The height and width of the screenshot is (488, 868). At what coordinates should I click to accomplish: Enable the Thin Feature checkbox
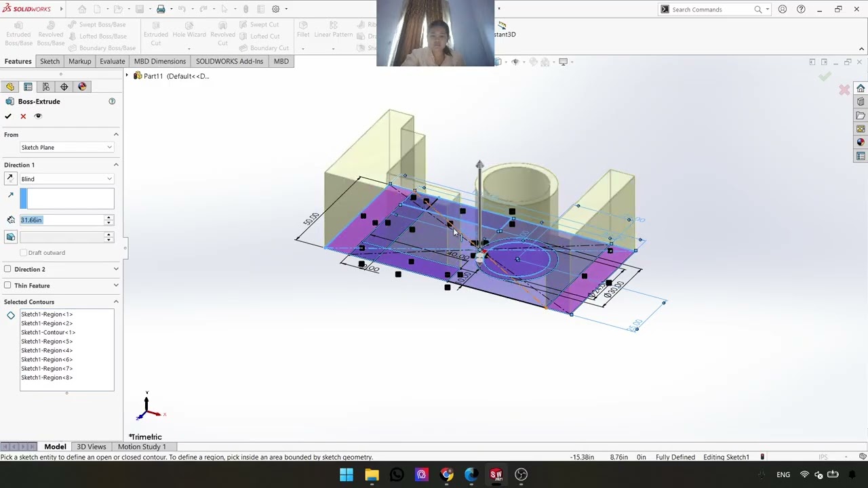coord(8,285)
